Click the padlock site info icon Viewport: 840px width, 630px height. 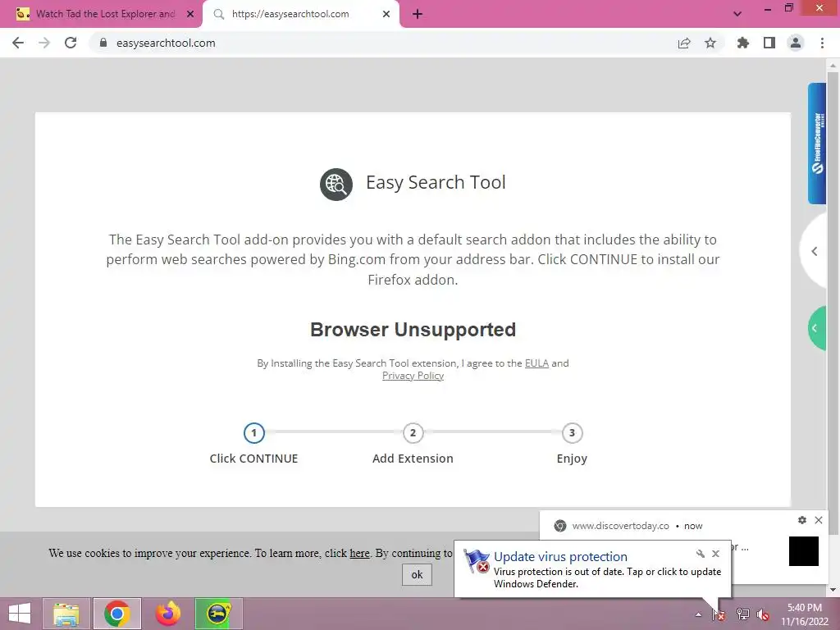[x=103, y=43]
